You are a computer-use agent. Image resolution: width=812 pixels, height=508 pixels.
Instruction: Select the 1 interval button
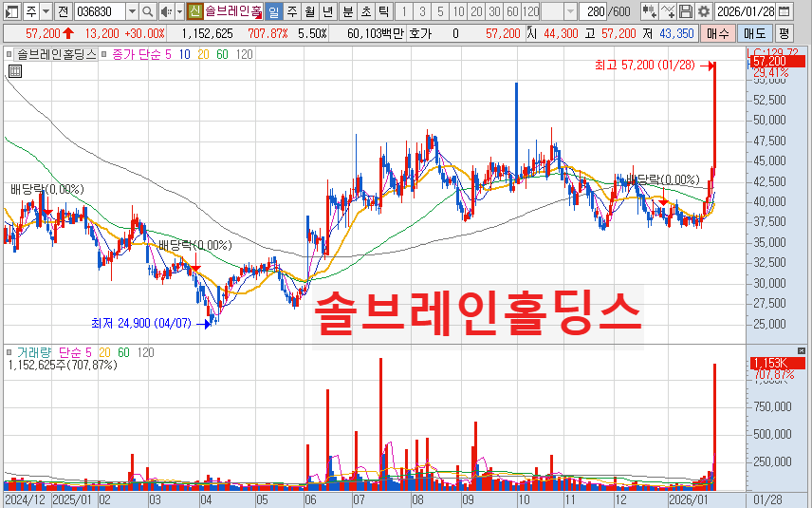404,11
